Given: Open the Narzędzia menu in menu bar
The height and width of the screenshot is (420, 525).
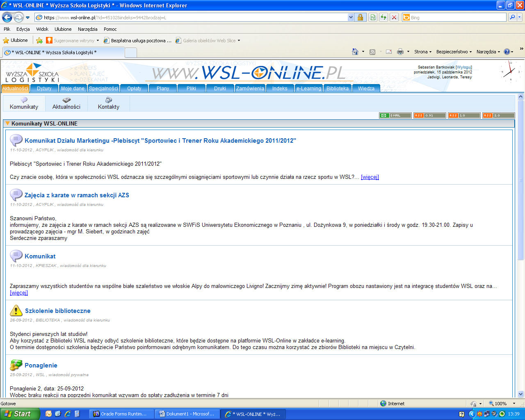Looking at the screenshot, I should tap(87, 29).
